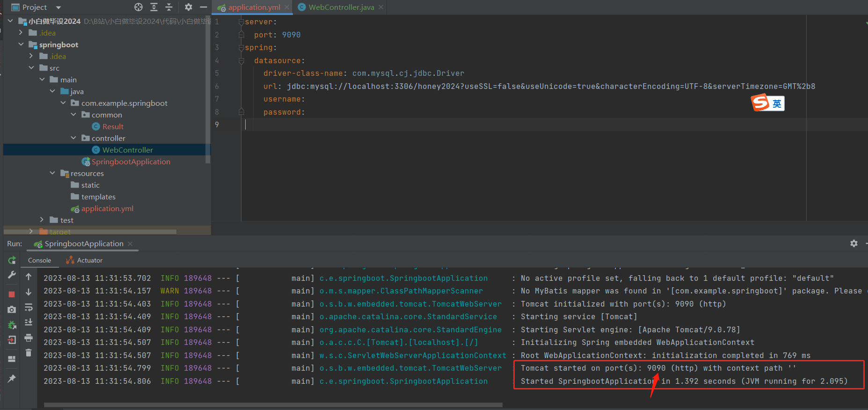This screenshot has height=410, width=868.
Task: Collapse the src folder
Action: [x=31, y=68]
